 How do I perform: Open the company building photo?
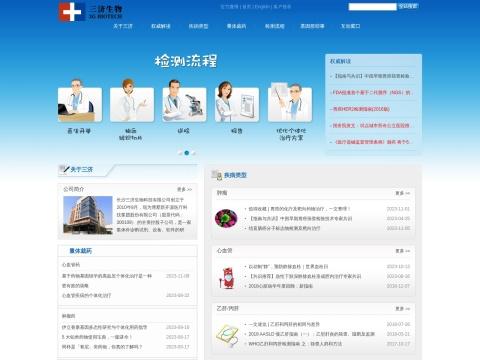coord(88,215)
